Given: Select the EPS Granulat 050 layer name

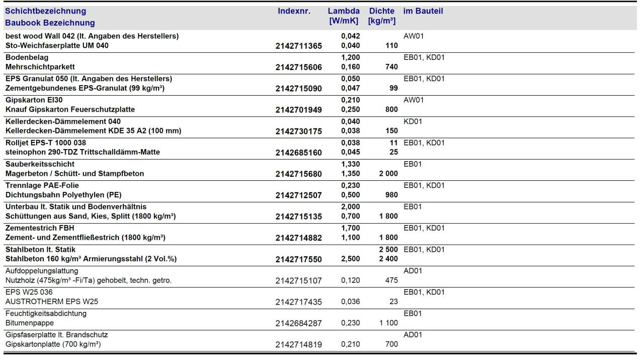Looking at the screenshot, I should click(89, 79).
